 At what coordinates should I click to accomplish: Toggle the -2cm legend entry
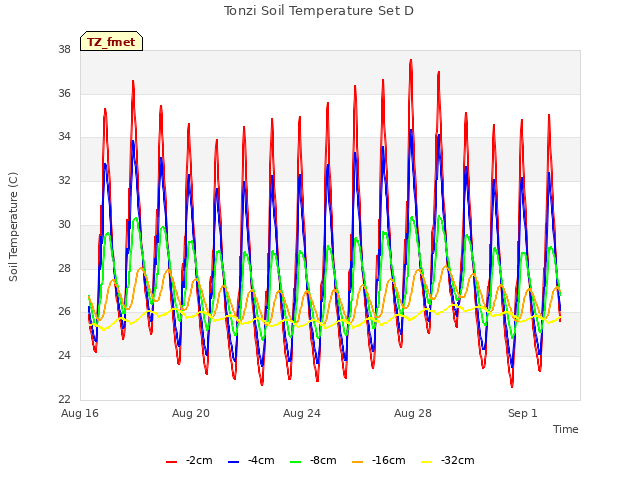click(x=189, y=461)
